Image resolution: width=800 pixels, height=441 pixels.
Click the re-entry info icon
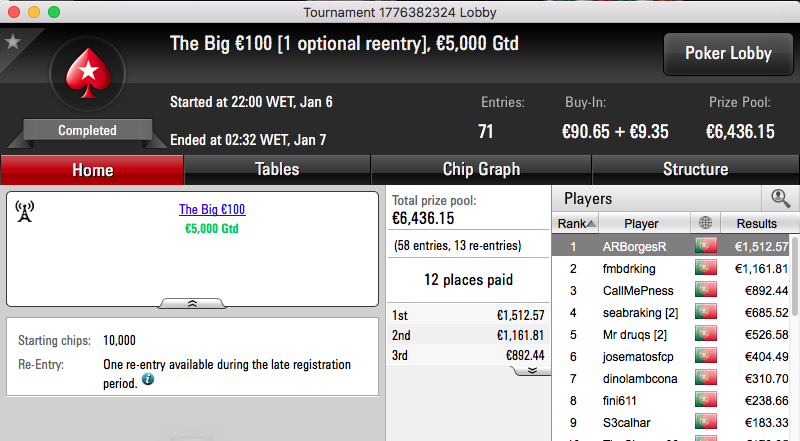coord(148,379)
